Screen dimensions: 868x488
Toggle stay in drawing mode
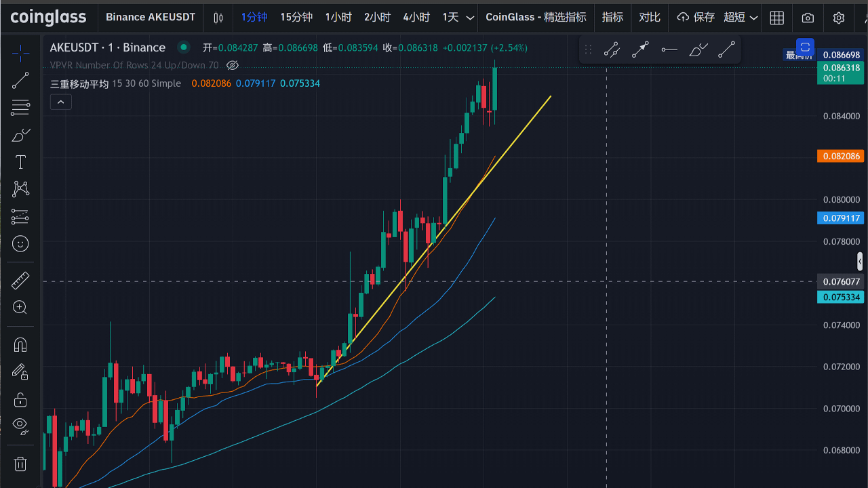[x=20, y=371]
